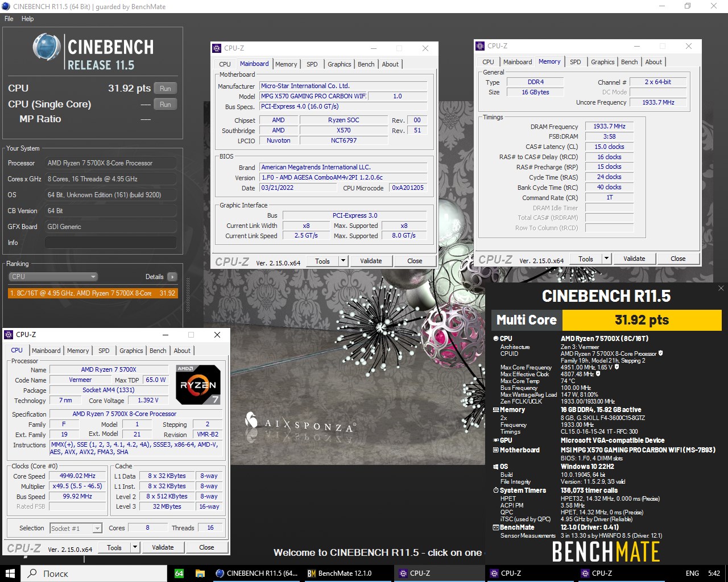Click the BenchMate section icon in overlay

(x=495, y=527)
